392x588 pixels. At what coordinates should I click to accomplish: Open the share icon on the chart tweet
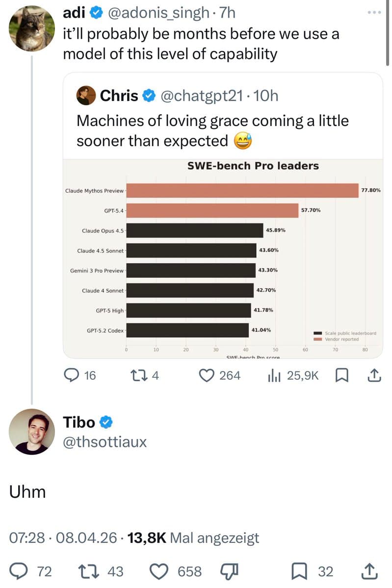(374, 375)
